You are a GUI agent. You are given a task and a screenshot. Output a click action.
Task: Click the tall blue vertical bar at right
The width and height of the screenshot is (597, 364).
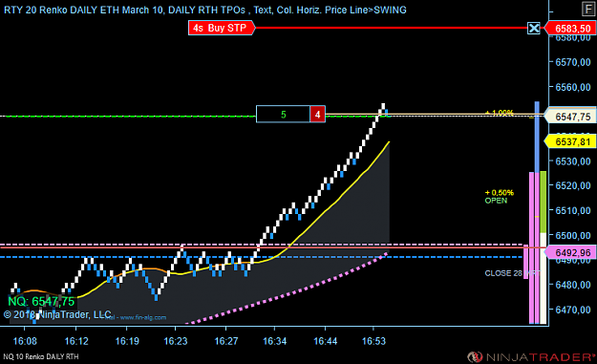(537, 137)
